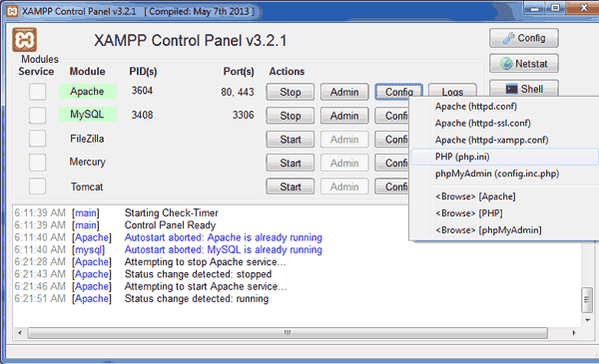Choose phpMyAdmin (config.inc.php) from menu
This screenshot has height=364, width=599.
(x=504, y=174)
